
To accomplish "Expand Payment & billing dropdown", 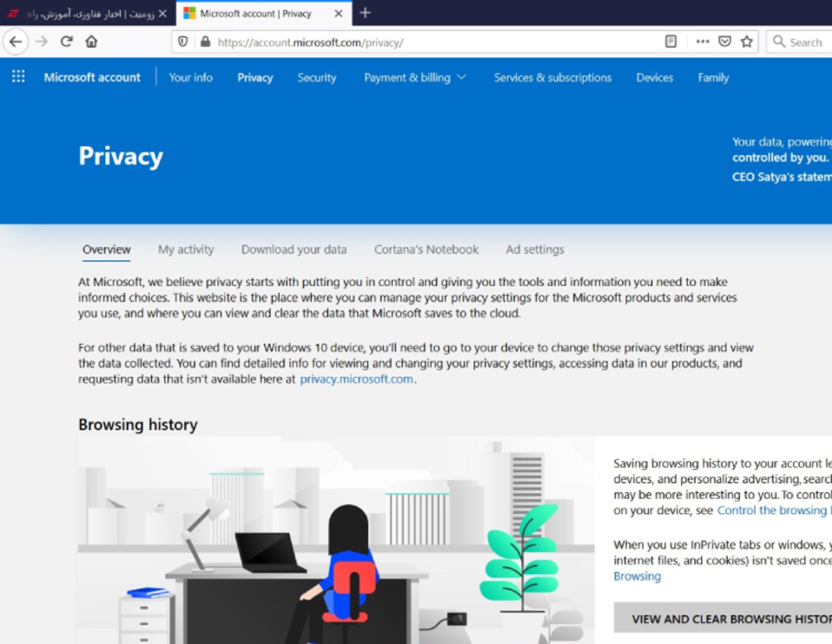I will pos(415,78).
